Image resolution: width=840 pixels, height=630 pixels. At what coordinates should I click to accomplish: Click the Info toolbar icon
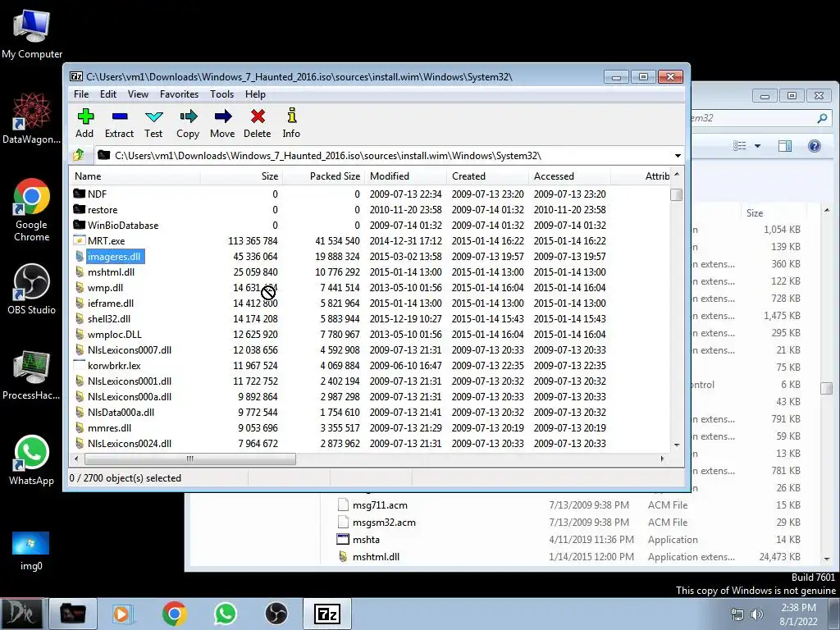[291, 116]
